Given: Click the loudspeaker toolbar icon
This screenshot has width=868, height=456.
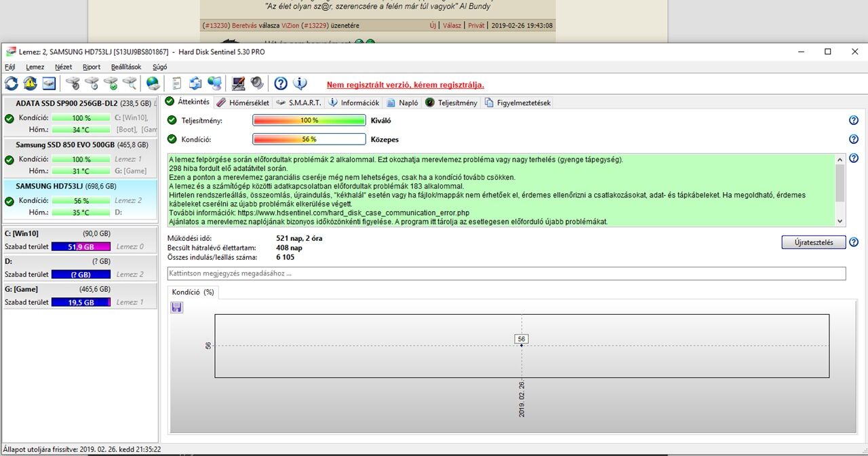Looking at the screenshot, I should pos(257,83).
